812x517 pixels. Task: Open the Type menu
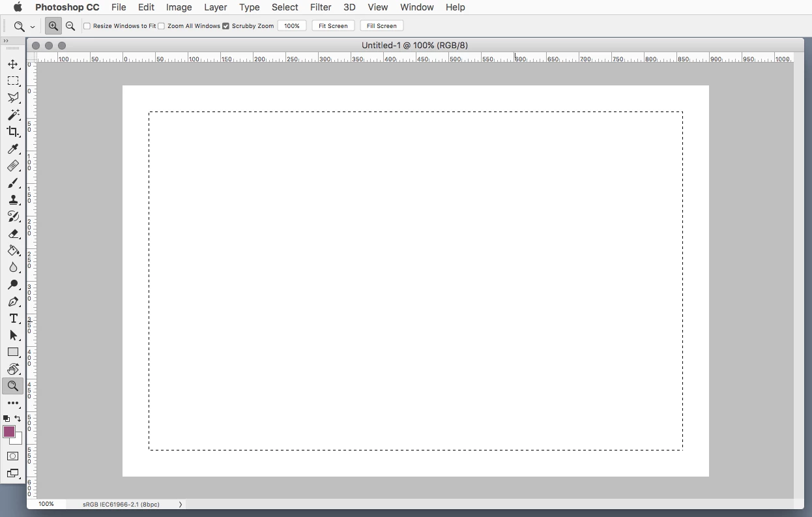pos(250,7)
